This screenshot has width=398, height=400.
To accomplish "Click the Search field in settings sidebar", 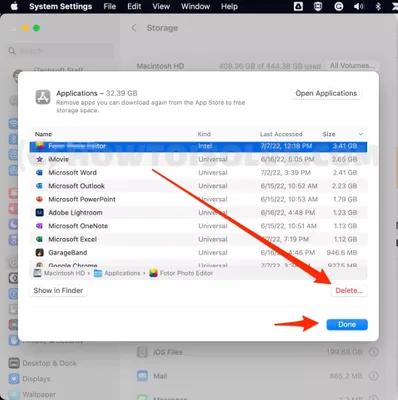I will 61,51.
